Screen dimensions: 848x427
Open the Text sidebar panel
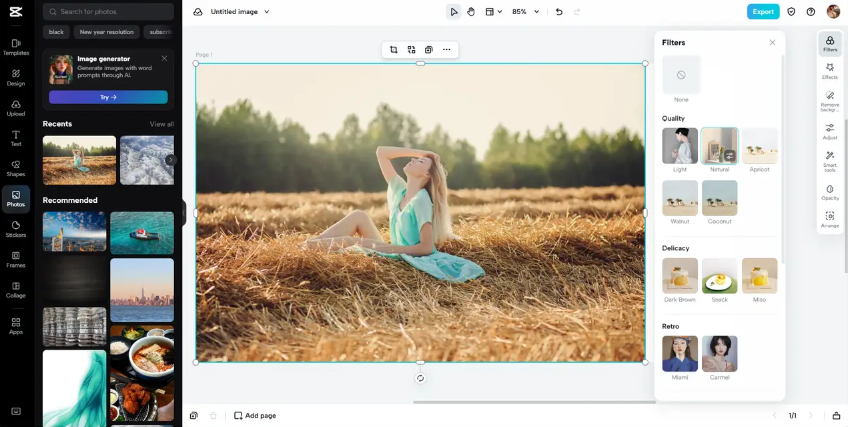click(16, 138)
